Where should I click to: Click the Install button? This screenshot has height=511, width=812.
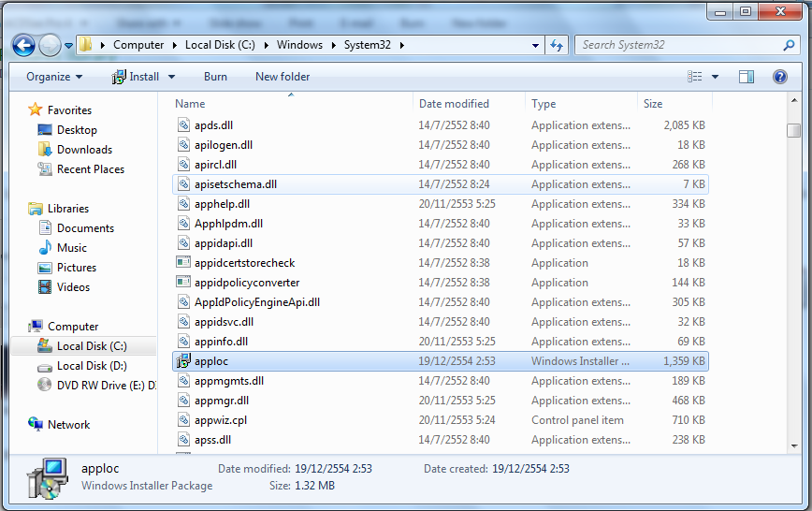click(136, 77)
